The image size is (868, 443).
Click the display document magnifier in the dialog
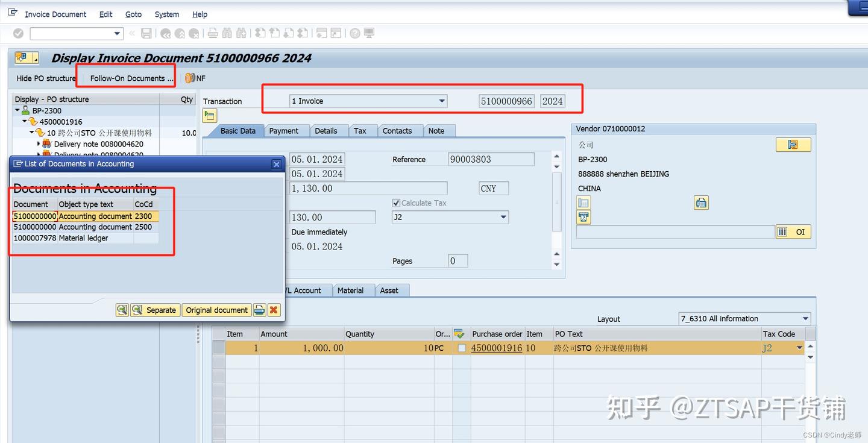[x=122, y=310]
